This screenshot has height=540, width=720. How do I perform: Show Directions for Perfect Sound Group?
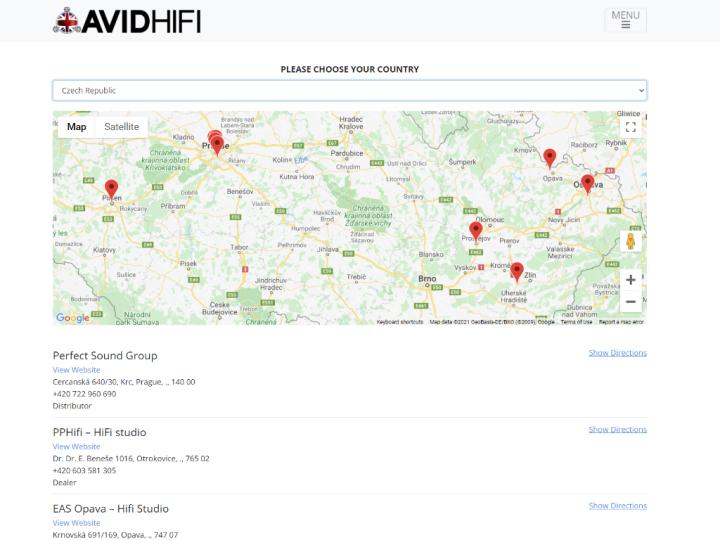(x=618, y=353)
